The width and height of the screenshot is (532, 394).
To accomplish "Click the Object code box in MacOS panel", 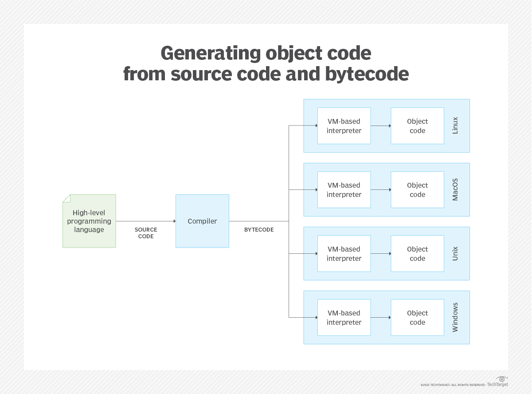I will (417, 190).
